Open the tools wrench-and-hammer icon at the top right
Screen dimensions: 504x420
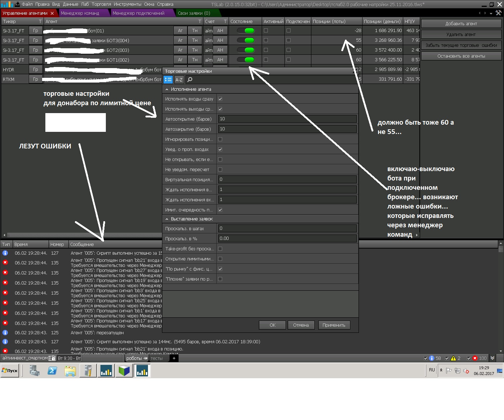[498, 13]
